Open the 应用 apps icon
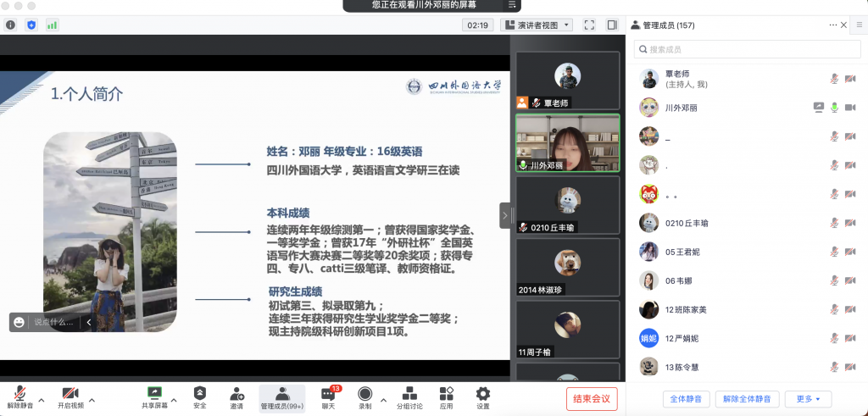This screenshot has width=868, height=416. click(446, 397)
